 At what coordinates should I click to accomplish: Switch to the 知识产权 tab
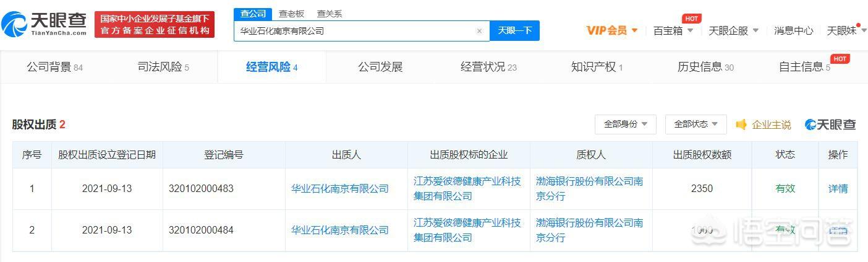[x=597, y=67]
